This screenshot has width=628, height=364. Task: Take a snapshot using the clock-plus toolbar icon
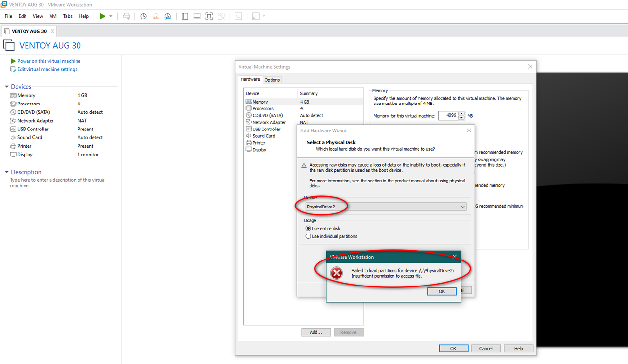143,16
